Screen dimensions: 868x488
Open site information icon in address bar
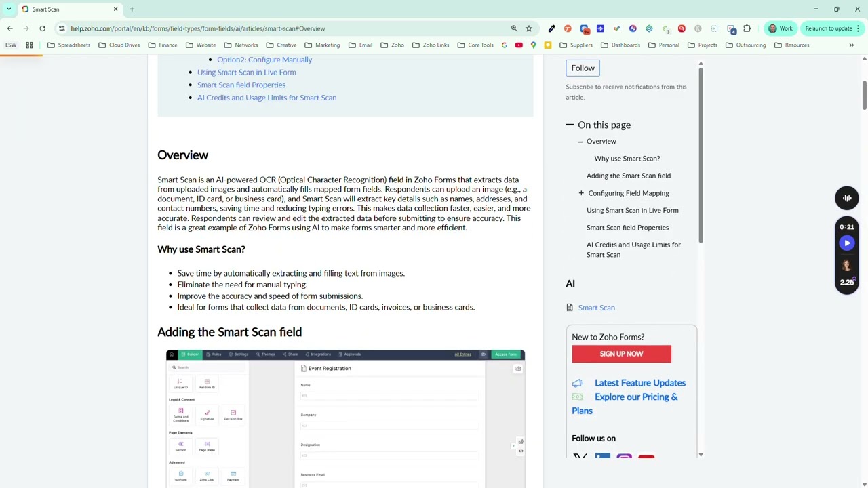point(62,28)
